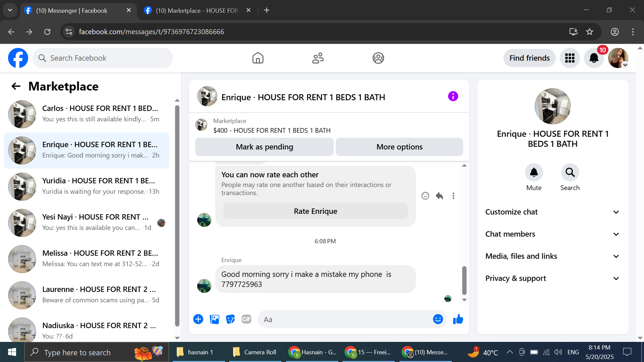Choose a sticker from sticker icon

(230, 319)
